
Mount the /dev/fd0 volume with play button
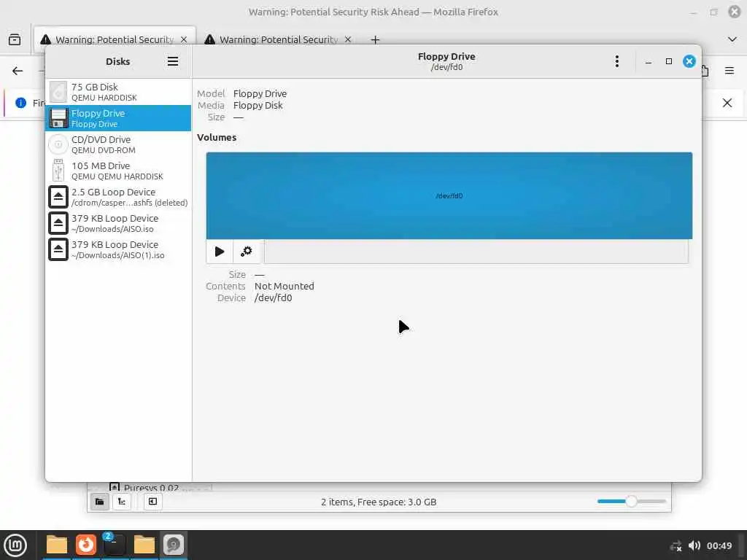click(220, 252)
